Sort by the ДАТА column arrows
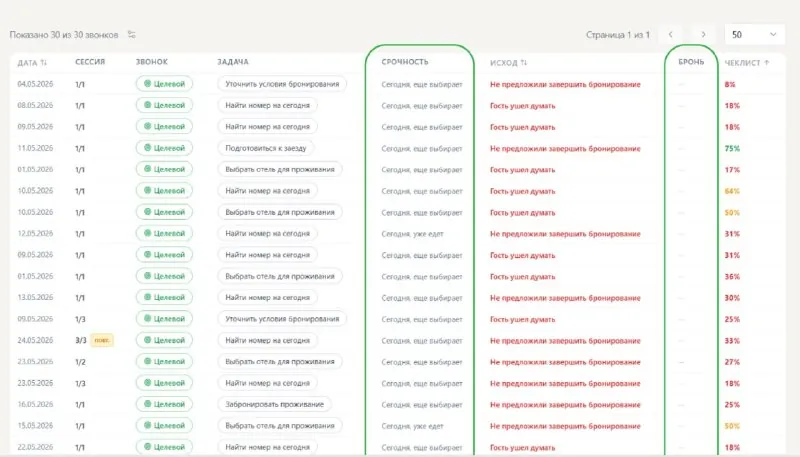The image size is (800, 457). click(x=44, y=63)
